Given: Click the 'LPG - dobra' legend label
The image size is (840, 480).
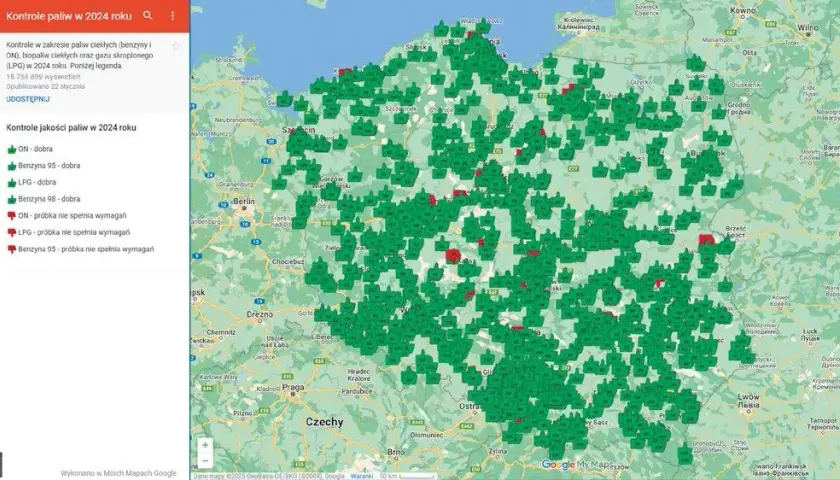Looking at the screenshot, I should 37,182.
